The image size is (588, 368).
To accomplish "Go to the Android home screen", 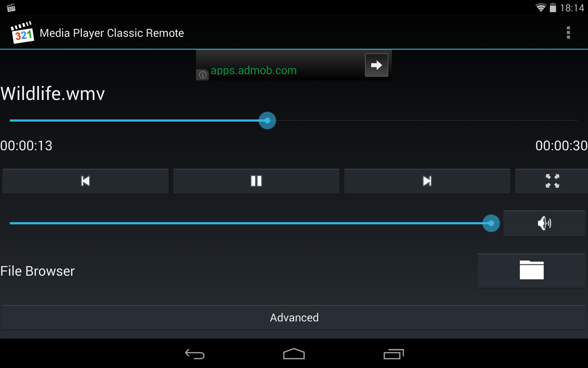I will [x=294, y=354].
